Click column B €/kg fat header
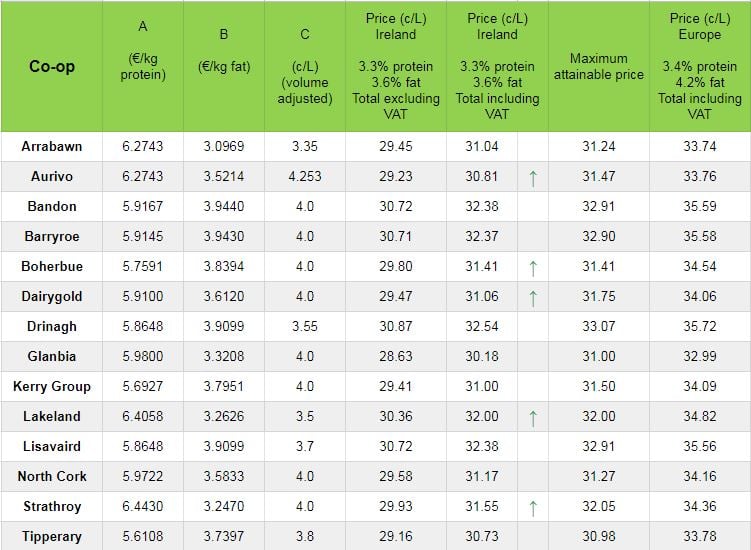The width and height of the screenshot is (751, 550). point(223,67)
